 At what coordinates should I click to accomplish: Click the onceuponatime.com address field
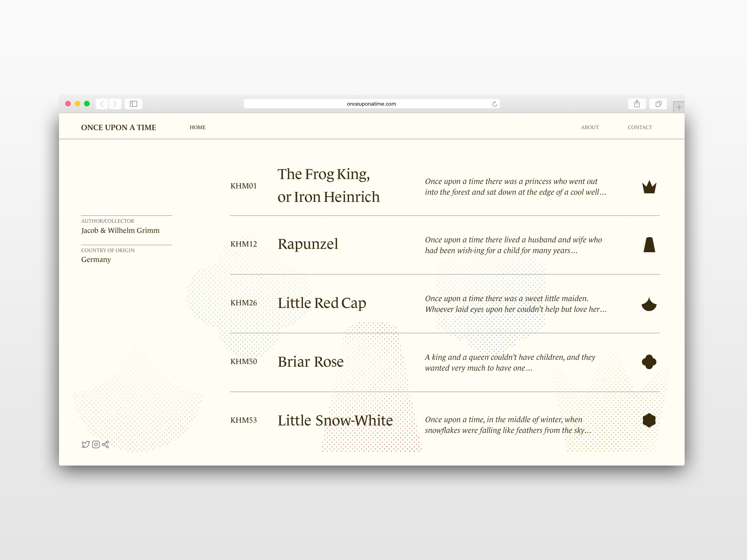(x=371, y=104)
